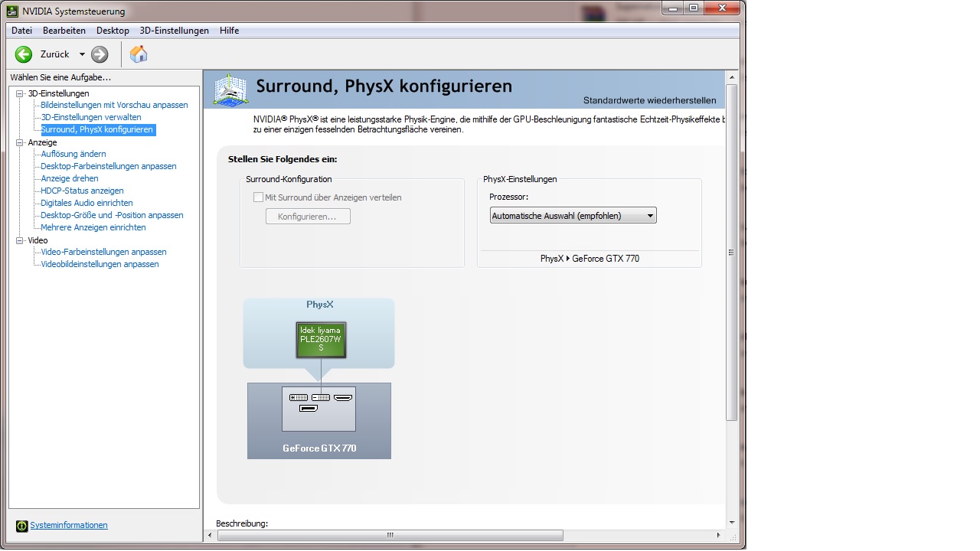The image size is (980, 551).
Task: Select Surround, PhysX konfigurieren tree item
Action: (97, 129)
